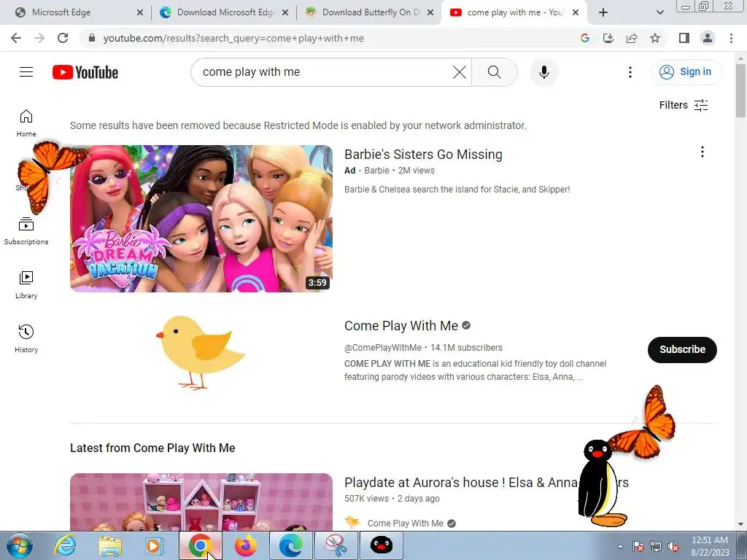
Task: Open the Barbie ad's three-dot options menu
Action: tap(703, 152)
